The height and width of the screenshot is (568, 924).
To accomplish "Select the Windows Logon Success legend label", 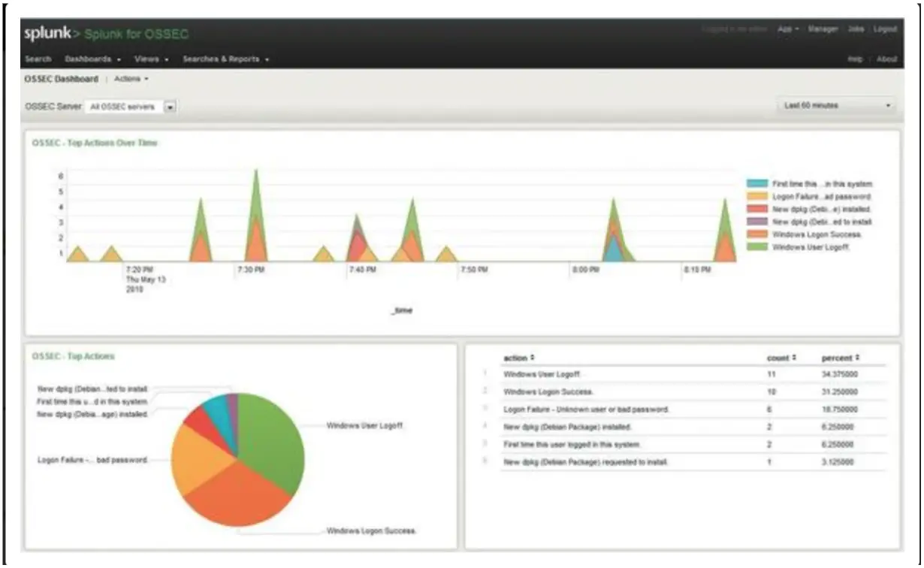I will [817, 234].
